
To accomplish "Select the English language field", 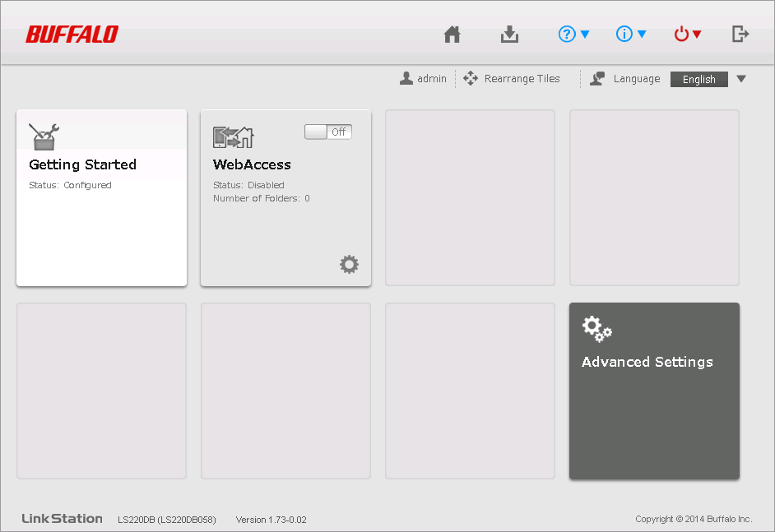I will [x=698, y=80].
